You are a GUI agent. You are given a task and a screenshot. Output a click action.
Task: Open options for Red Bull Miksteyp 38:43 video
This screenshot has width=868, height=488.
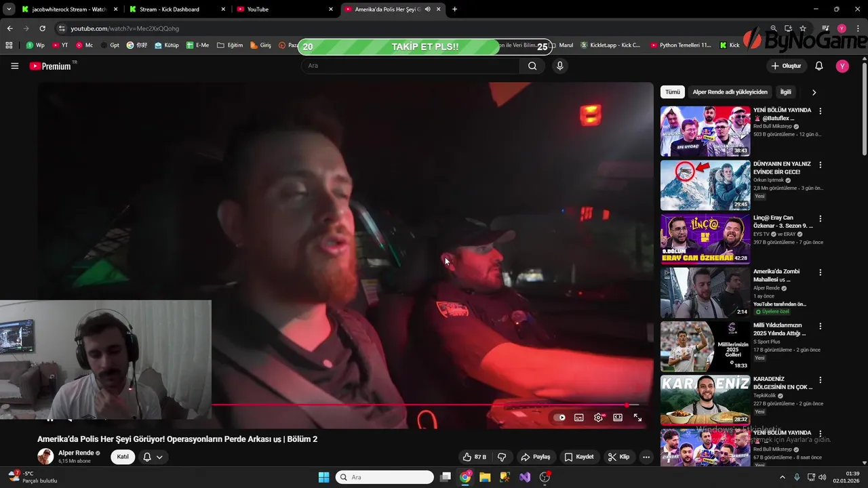(820, 110)
